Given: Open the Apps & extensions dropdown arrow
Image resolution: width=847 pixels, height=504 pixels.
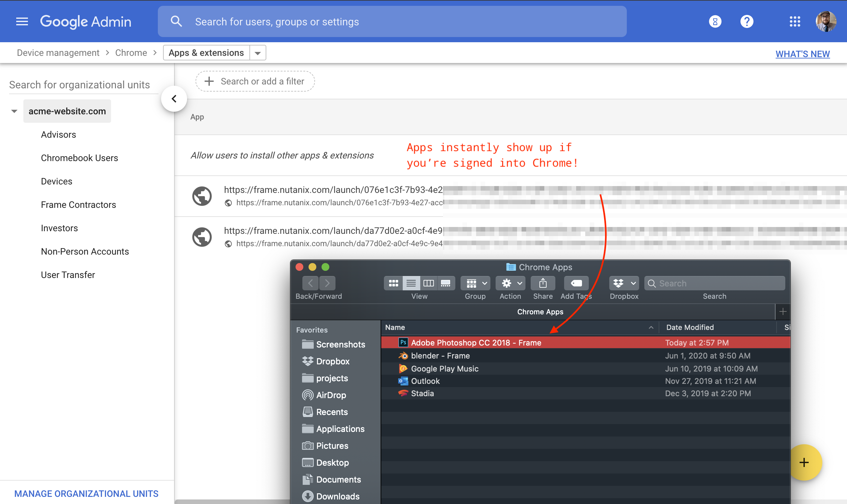Looking at the screenshot, I should 258,53.
